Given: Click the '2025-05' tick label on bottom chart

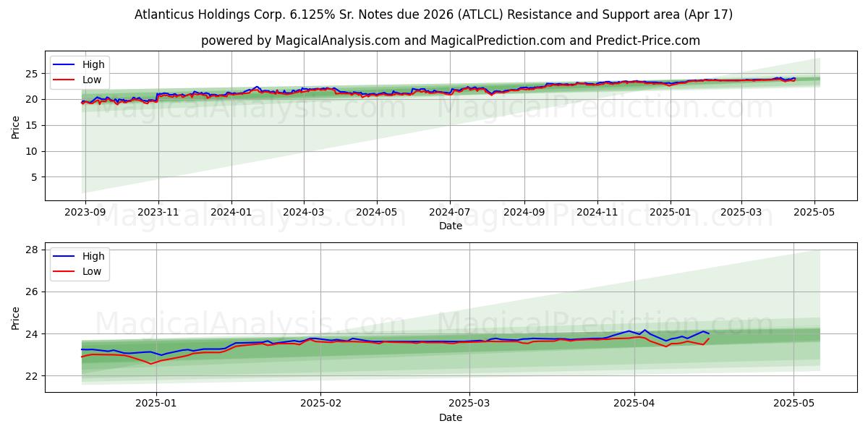Looking at the screenshot, I should (793, 404).
